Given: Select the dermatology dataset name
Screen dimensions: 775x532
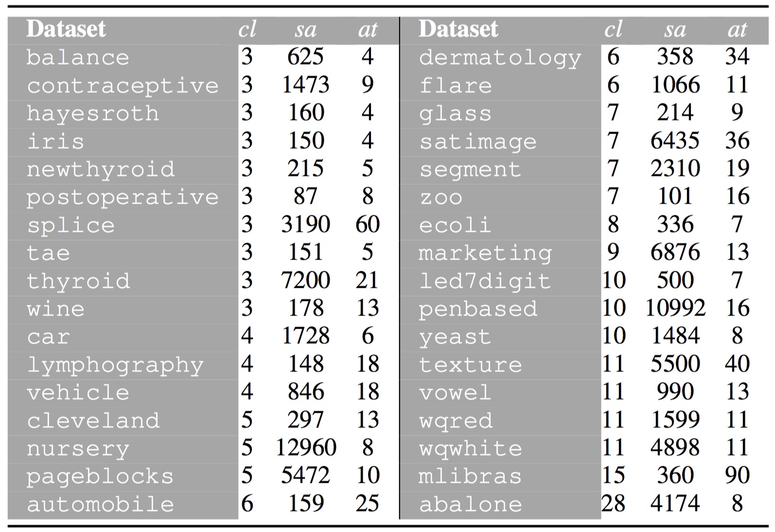Looking at the screenshot, I should [x=500, y=57].
